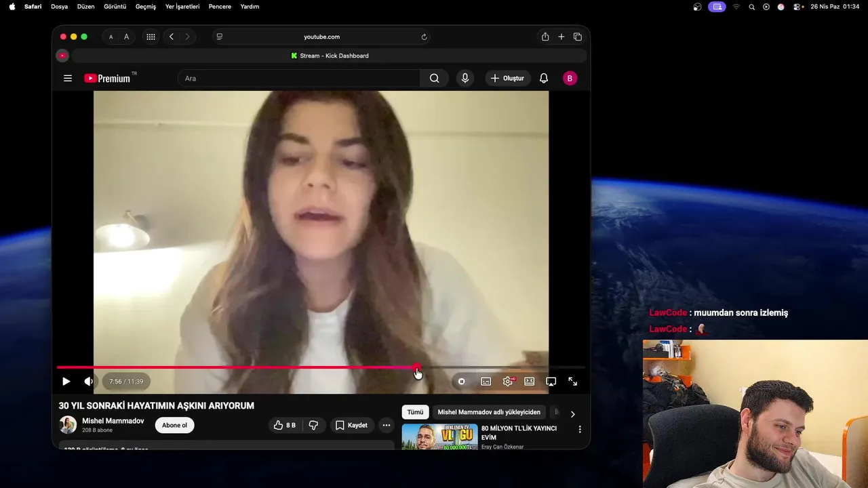Click the youtube.com address bar
868x488 pixels.
pos(321,37)
